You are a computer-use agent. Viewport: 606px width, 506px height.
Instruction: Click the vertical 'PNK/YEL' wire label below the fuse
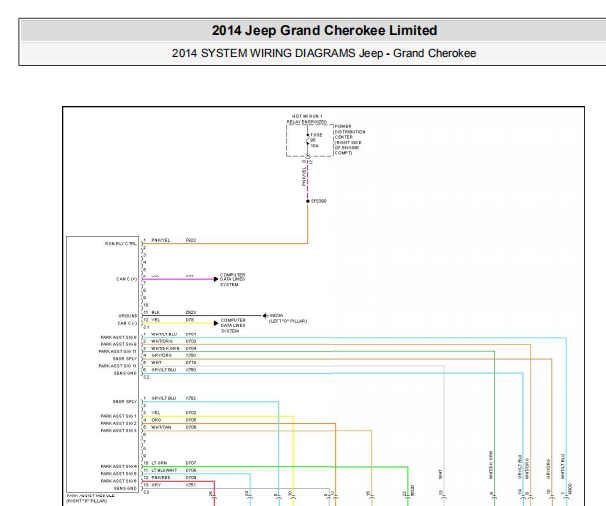click(304, 176)
